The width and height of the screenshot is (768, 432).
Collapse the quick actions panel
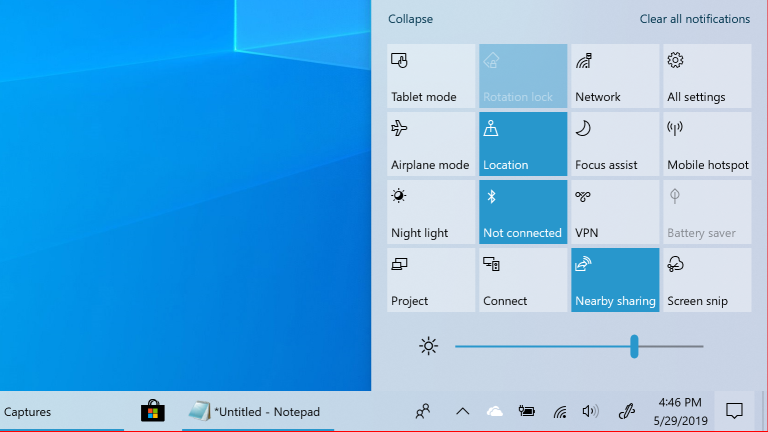(411, 19)
